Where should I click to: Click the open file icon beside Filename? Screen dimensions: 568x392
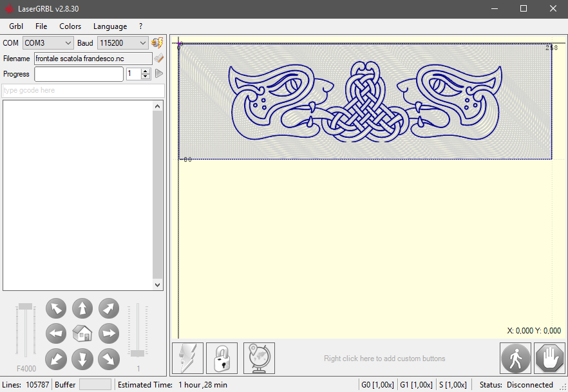coord(159,59)
